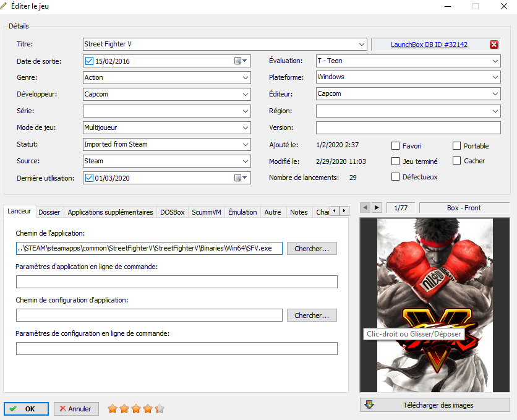Set rating to five stars
This screenshot has width=517, height=420.
click(160, 409)
